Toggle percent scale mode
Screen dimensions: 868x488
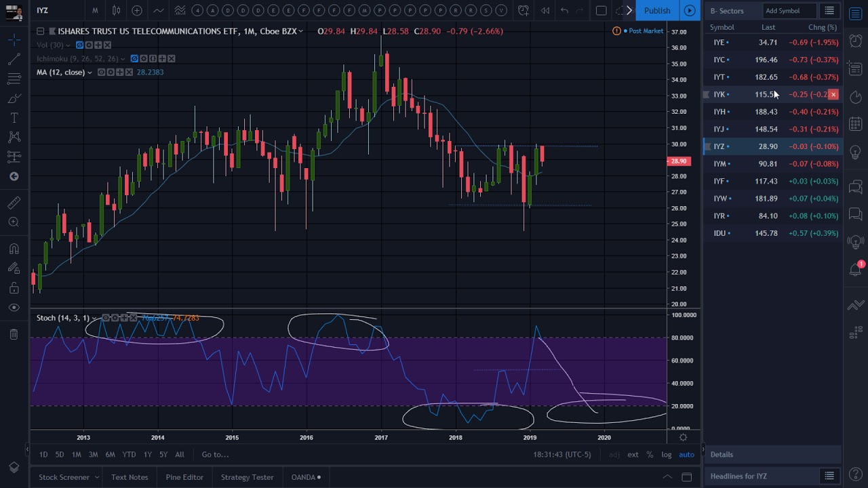click(x=649, y=455)
